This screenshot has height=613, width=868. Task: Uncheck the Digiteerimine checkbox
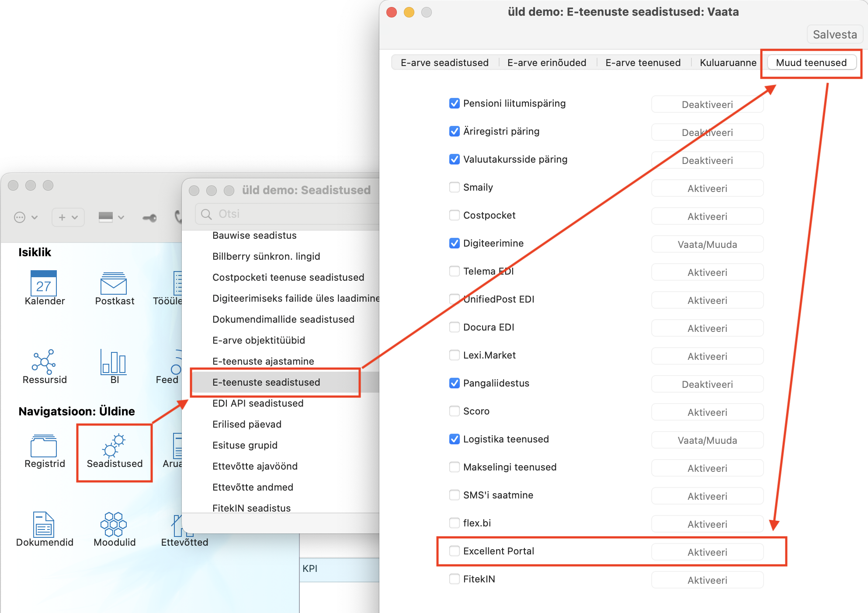point(455,243)
